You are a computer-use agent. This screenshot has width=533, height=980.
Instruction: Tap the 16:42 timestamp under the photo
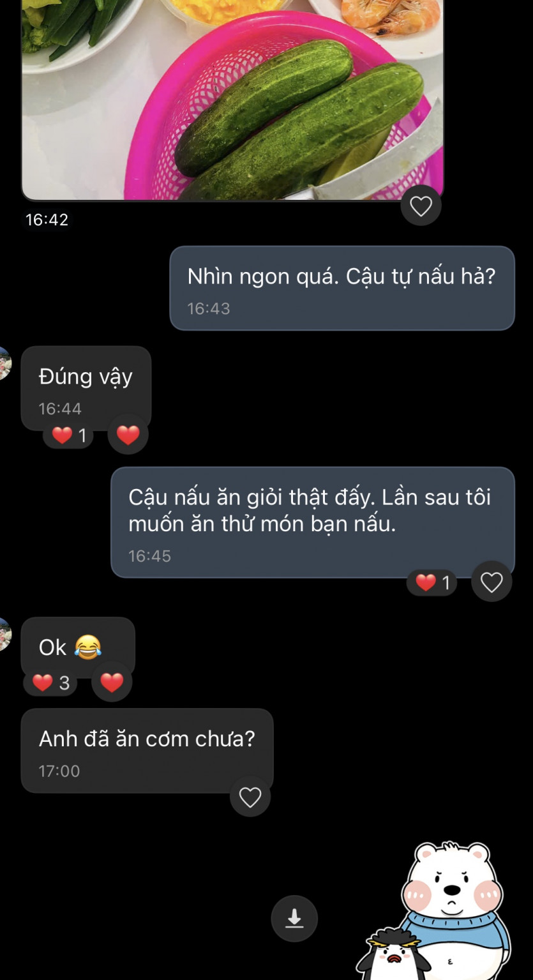47,220
